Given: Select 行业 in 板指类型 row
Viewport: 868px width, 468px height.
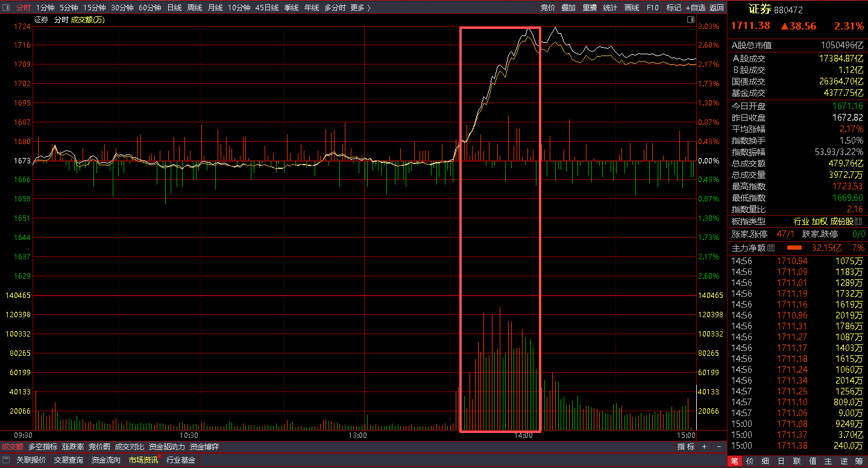Looking at the screenshot, I should (801, 222).
